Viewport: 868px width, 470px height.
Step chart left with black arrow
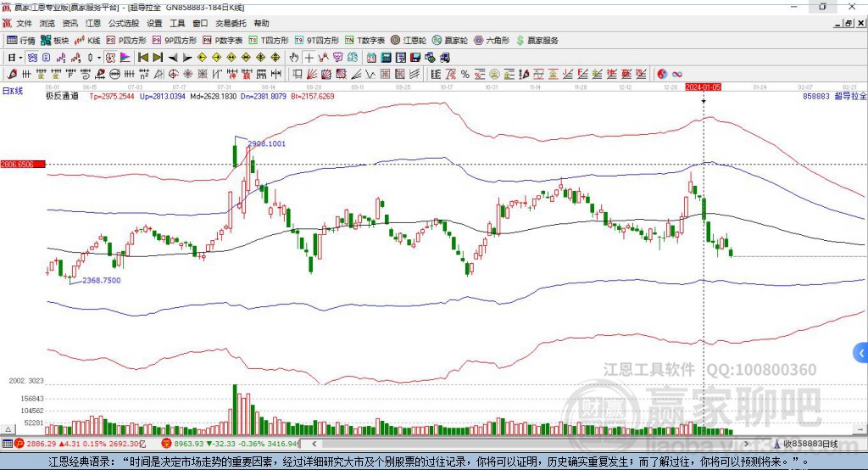(173, 58)
